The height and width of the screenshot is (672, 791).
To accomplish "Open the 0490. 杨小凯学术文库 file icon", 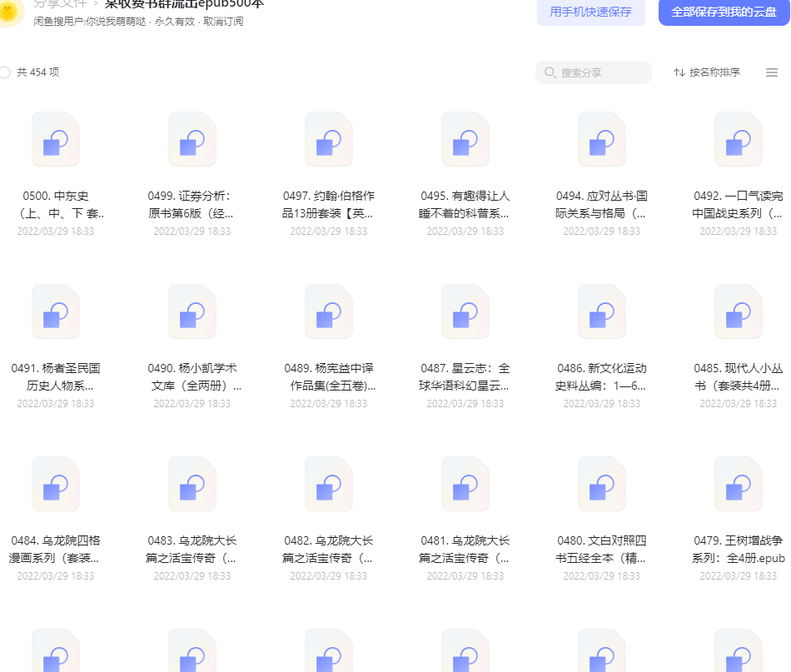I will [192, 311].
